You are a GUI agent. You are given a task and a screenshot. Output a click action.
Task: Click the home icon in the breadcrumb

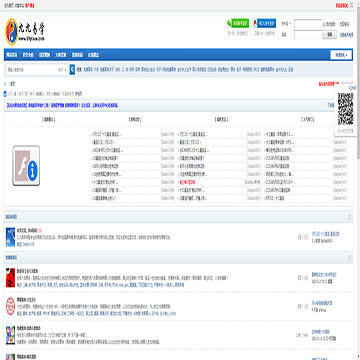tap(5, 84)
